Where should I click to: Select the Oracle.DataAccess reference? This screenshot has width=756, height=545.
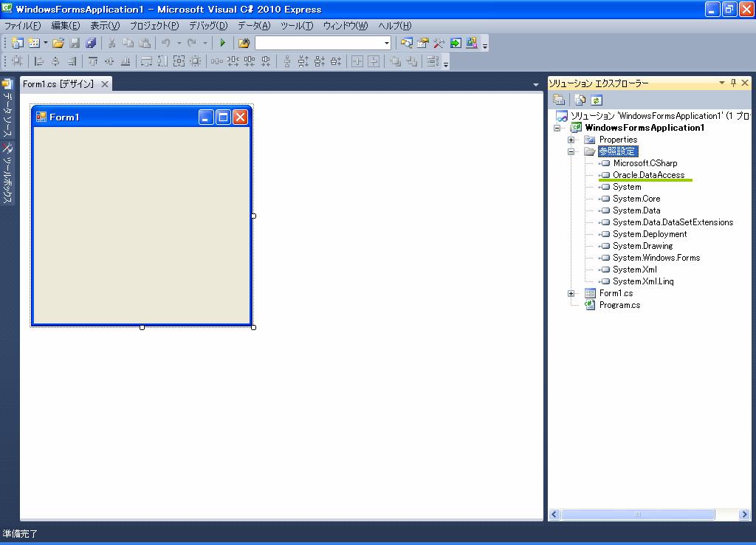pos(648,175)
